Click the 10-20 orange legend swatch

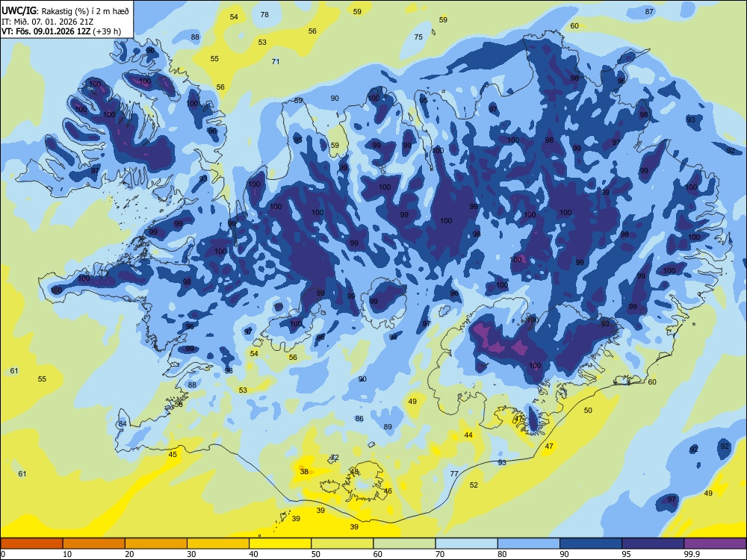coord(94,544)
